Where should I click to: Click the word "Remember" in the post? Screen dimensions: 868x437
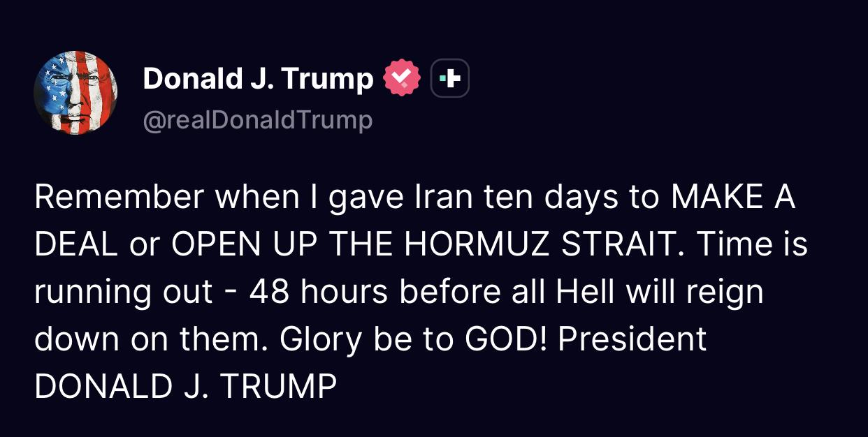118,199
